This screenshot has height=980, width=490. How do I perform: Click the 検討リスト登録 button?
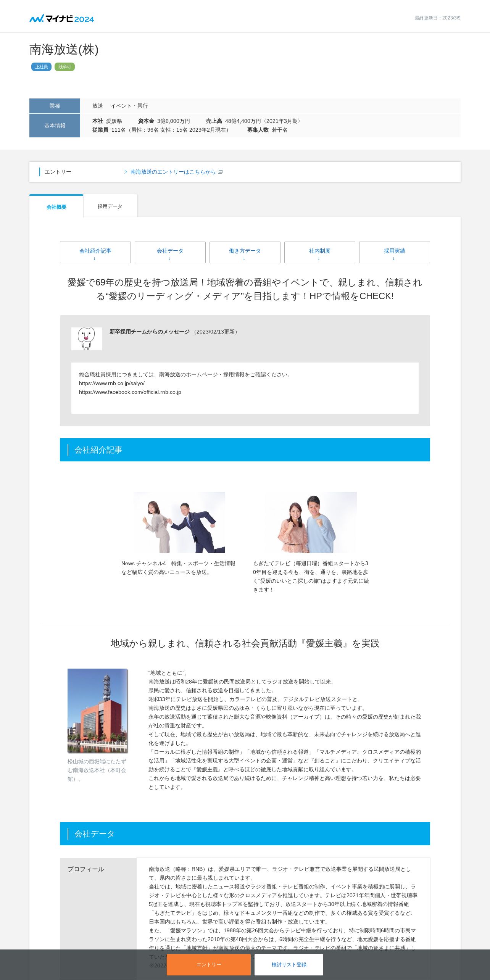point(289,964)
